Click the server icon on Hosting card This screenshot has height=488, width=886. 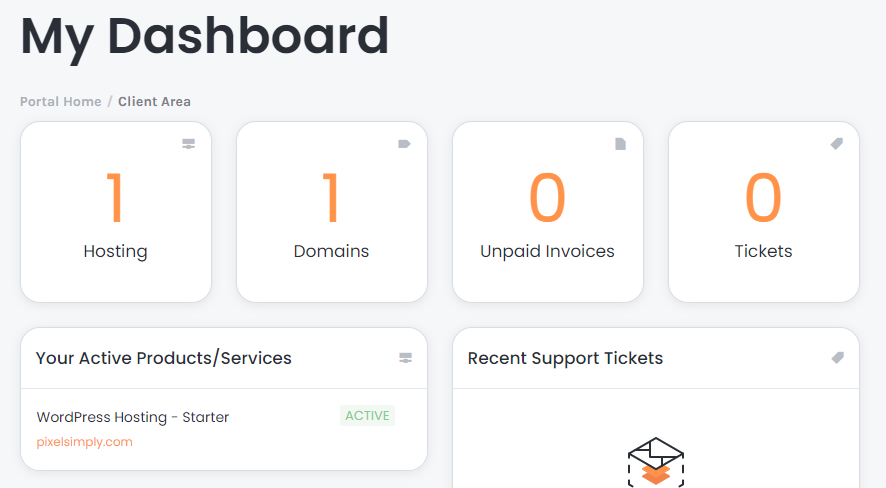189,144
